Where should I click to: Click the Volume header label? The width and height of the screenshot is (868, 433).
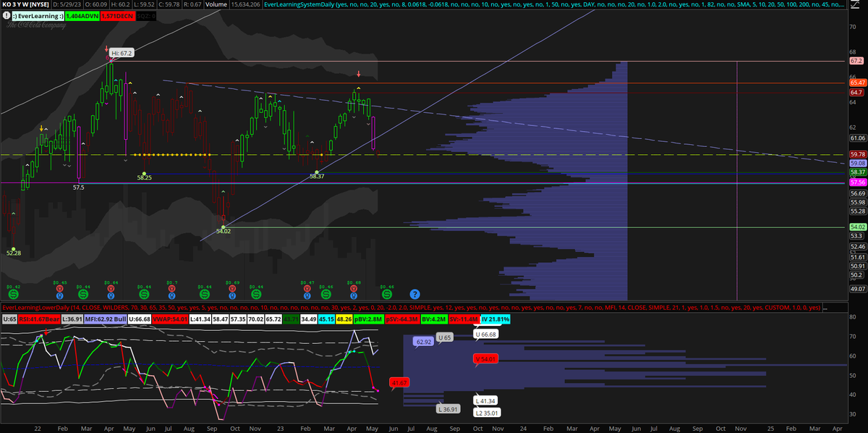coord(216,4)
